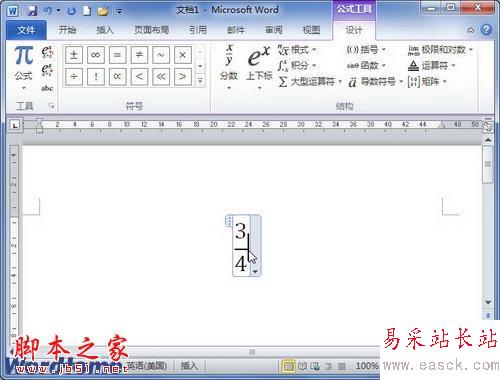500x380 pixels.
Task: Open the Script (上下标) structure gallery
Action: [259, 67]
